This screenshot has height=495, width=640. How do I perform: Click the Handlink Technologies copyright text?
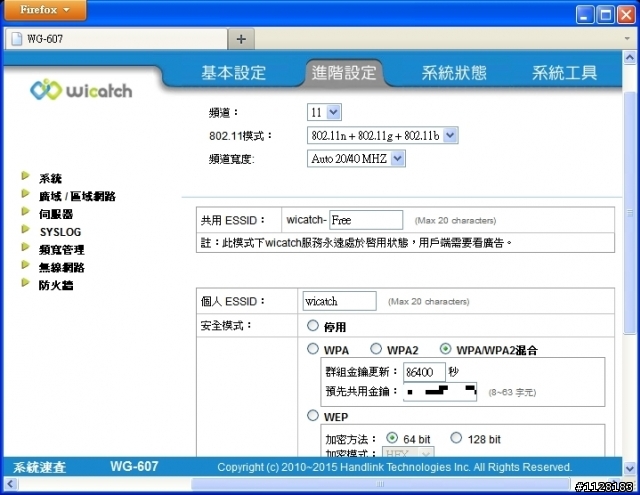pyautogui.click(x=394, y=467)
